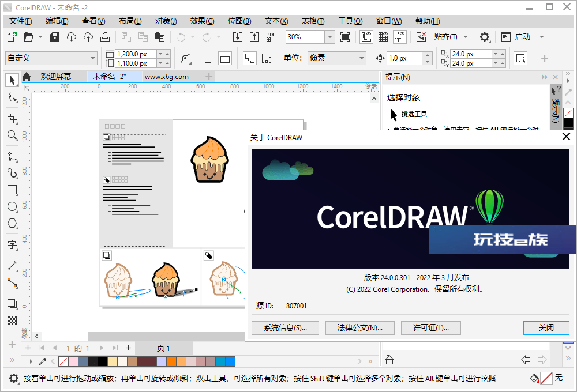Click the 系统信息(S)... button

pyautogui.click(x=285, y=327)
